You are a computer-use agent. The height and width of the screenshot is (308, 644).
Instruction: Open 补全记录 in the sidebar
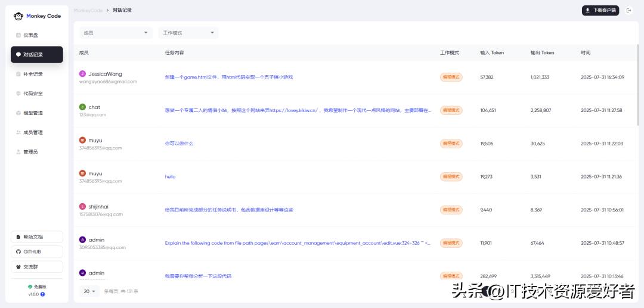click(37, 74)
